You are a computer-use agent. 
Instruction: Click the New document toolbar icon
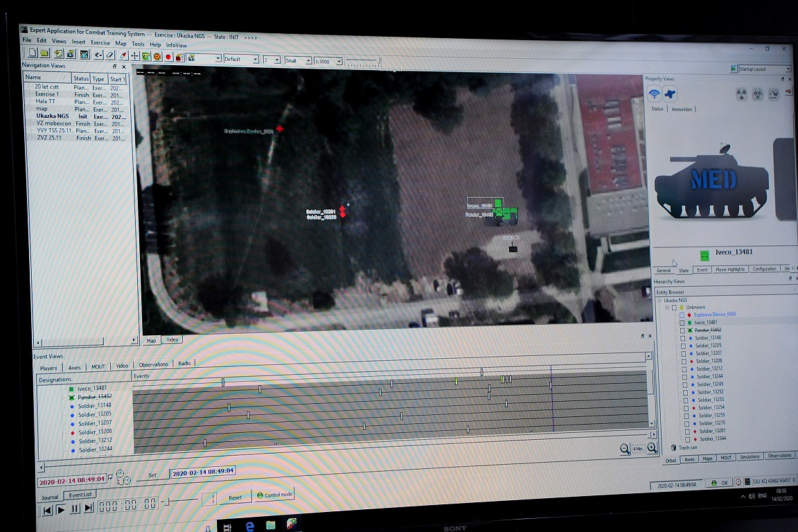point(33,53)
